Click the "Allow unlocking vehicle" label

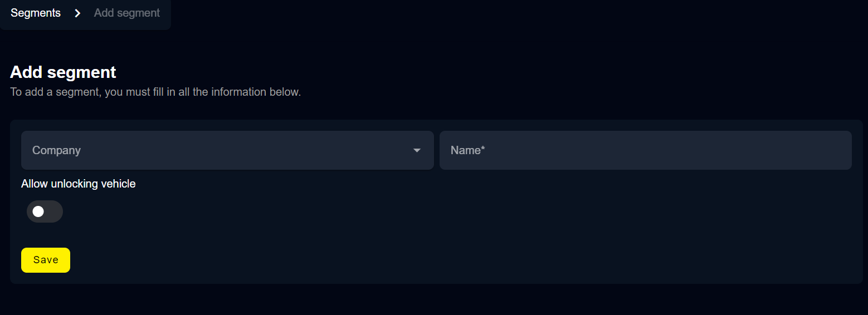(78, 184)
